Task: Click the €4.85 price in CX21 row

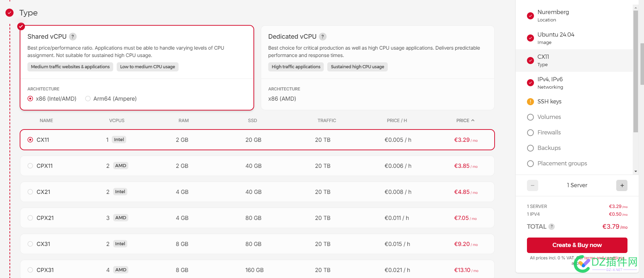Action: point(462,192)
